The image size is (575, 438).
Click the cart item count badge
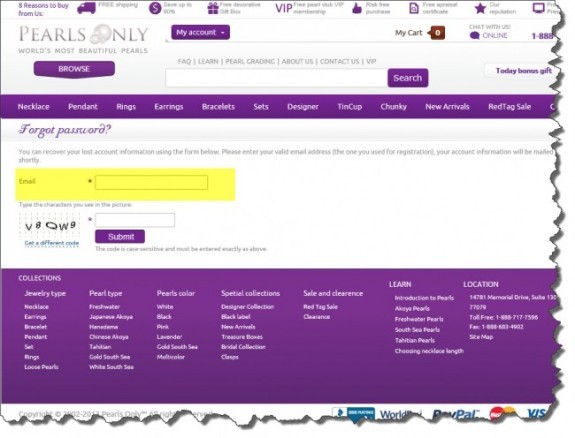(x=437, y=33)
